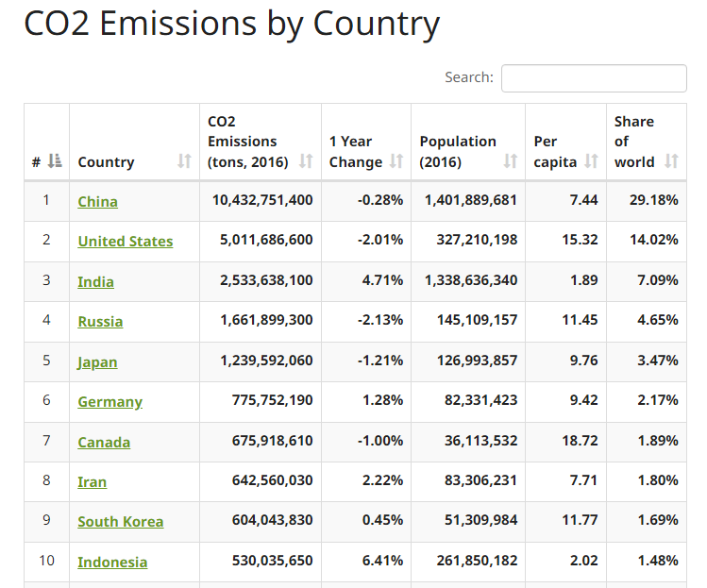Sort by 1 Year Change arrows
Viewport: 707px width, 588px height.
coord(396,161)
